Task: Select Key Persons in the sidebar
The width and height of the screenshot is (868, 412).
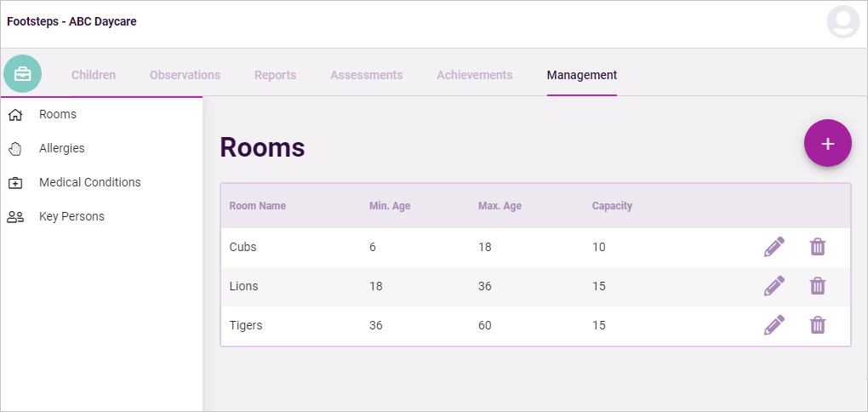Action: click(101, 216)
